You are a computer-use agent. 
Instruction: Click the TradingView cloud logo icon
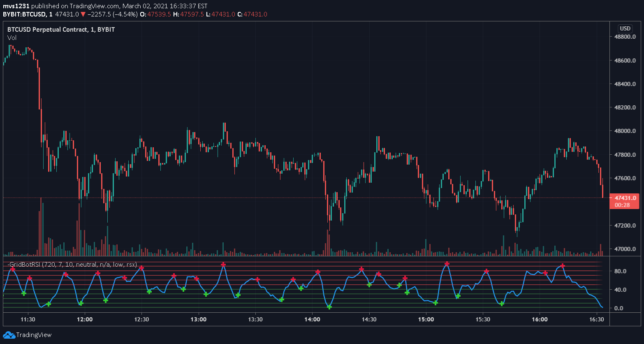coord(9,335)
